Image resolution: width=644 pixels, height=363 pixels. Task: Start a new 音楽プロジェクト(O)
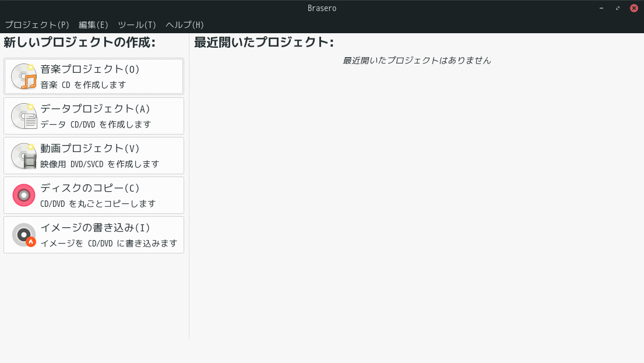coord(94,76)
